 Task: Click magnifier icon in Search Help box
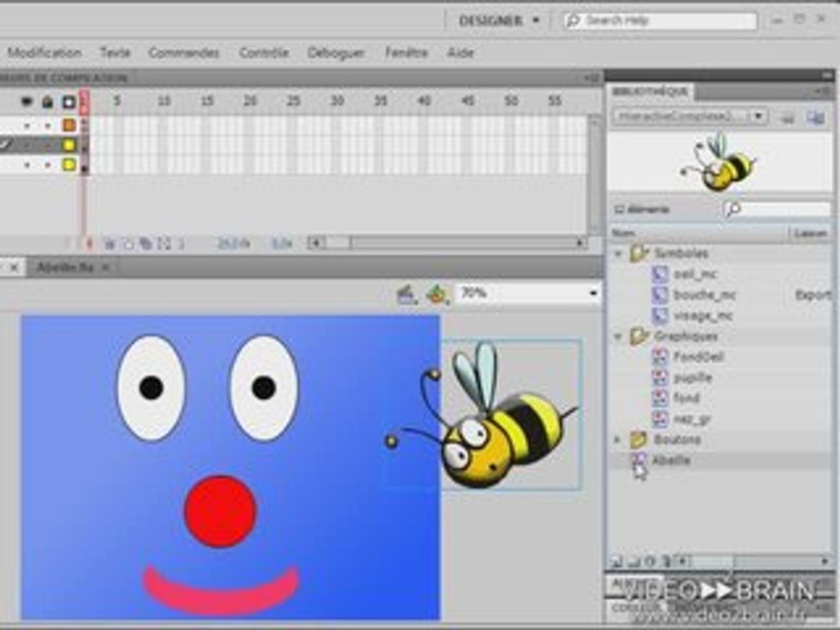[574, 21]
